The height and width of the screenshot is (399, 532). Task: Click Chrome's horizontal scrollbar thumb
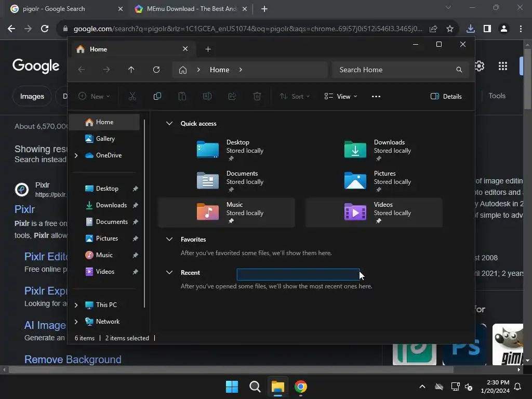231,369
